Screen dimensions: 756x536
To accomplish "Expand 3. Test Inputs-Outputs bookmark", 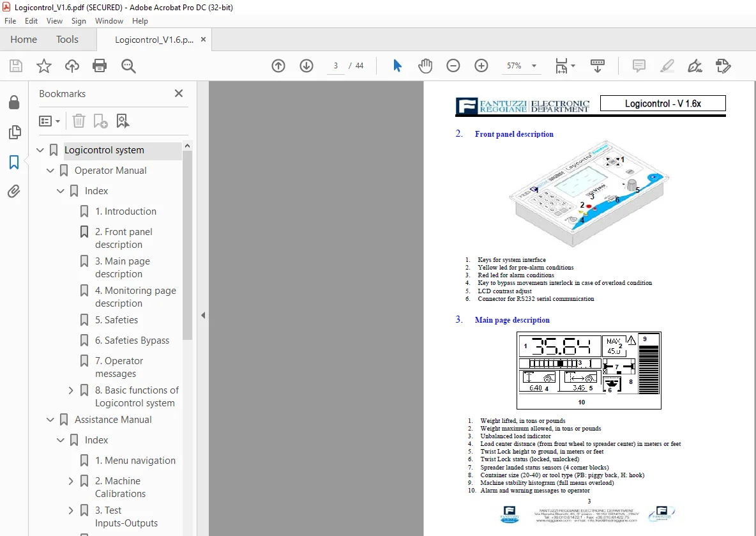I will coord(71,510).
